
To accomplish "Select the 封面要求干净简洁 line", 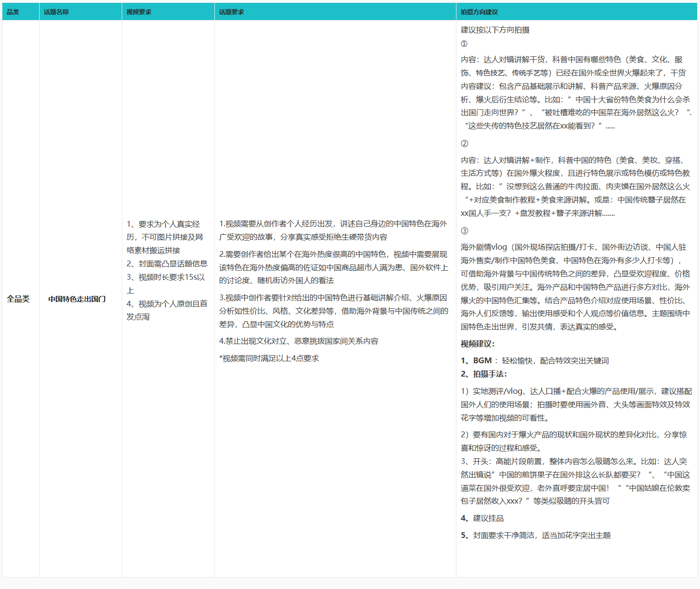I will 536,535.
